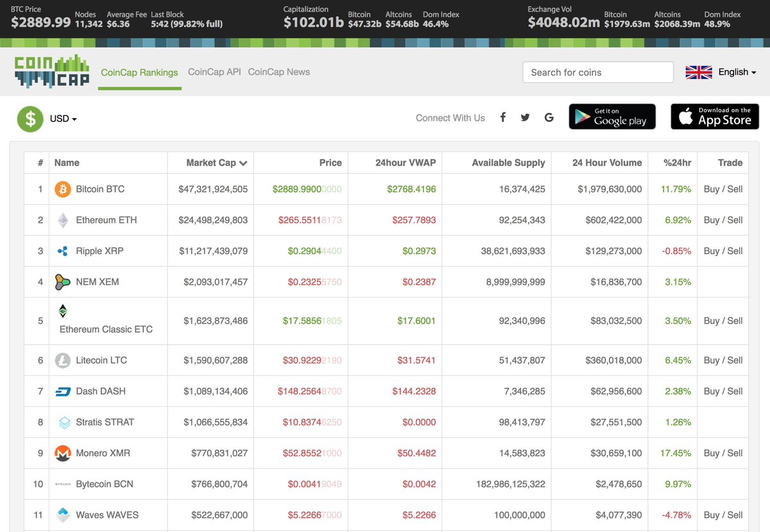Open the Monero XMR name link
This screenshot has width=770, height=532.
[x=103, y=453]
